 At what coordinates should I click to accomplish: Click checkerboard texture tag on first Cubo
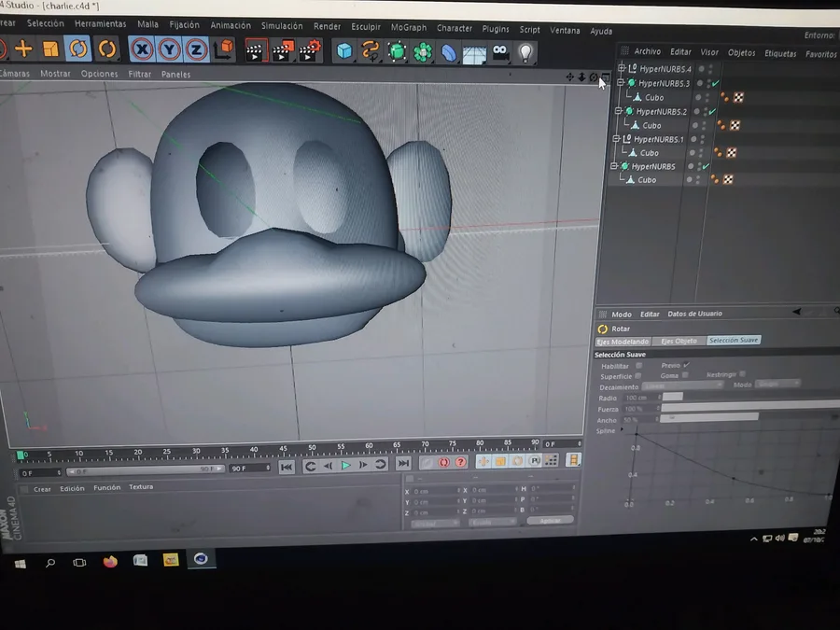[739, 97]
